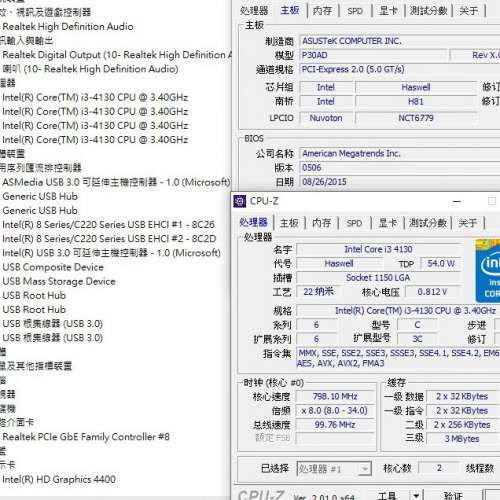Image resolution: width=500 pixels, height=500 pixels.
Task: Select USB Mass Storage Device entry
Action: click(59, 281)
